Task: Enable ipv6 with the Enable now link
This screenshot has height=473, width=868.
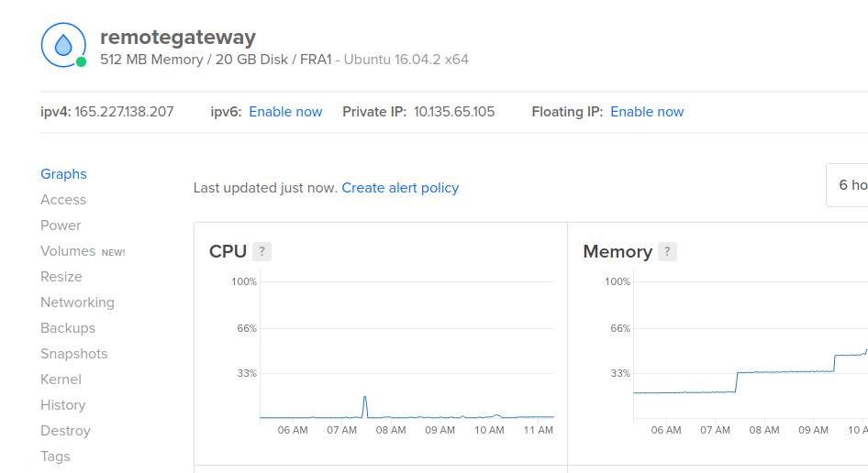Action: (285, 112)
